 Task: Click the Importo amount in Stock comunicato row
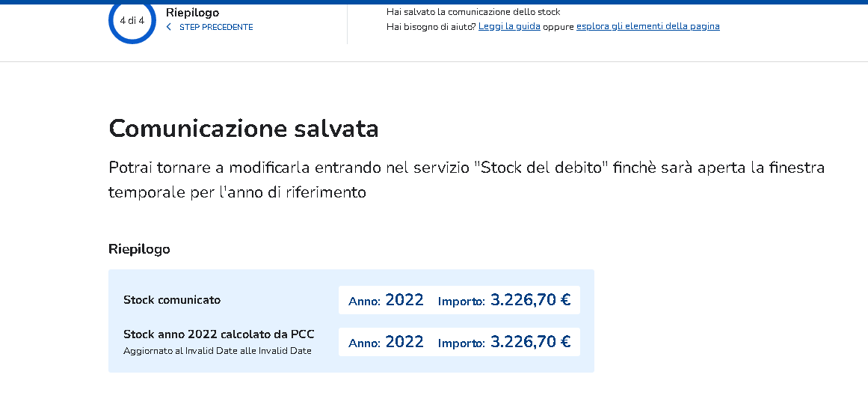pyautogui.click(x=530, y=300)
